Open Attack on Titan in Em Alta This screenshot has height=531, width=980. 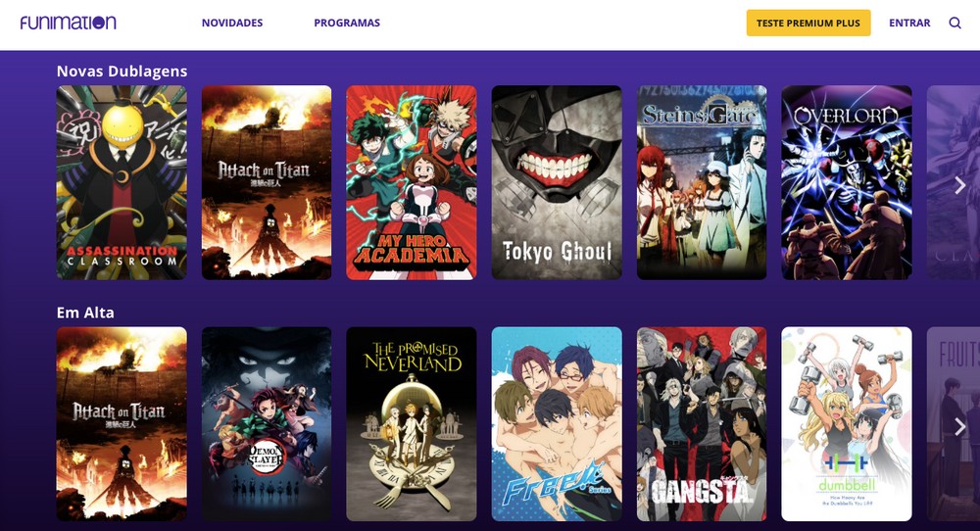click(122, 424)
